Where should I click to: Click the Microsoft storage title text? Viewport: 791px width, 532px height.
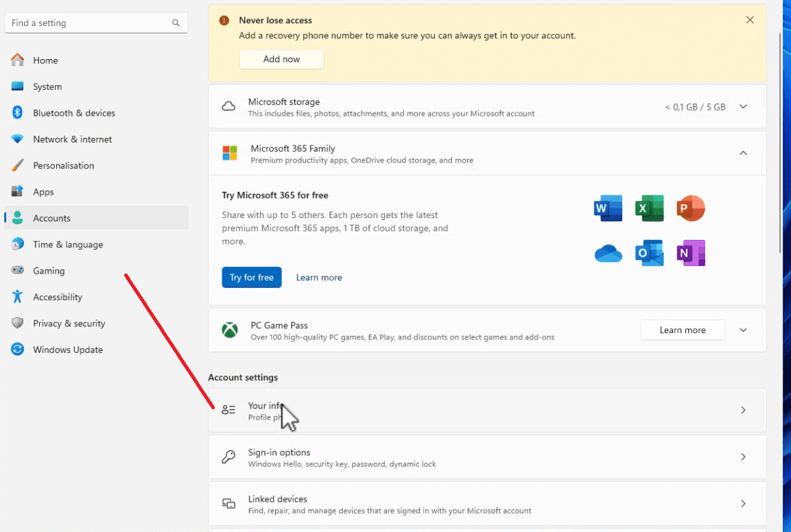(284, 101)
